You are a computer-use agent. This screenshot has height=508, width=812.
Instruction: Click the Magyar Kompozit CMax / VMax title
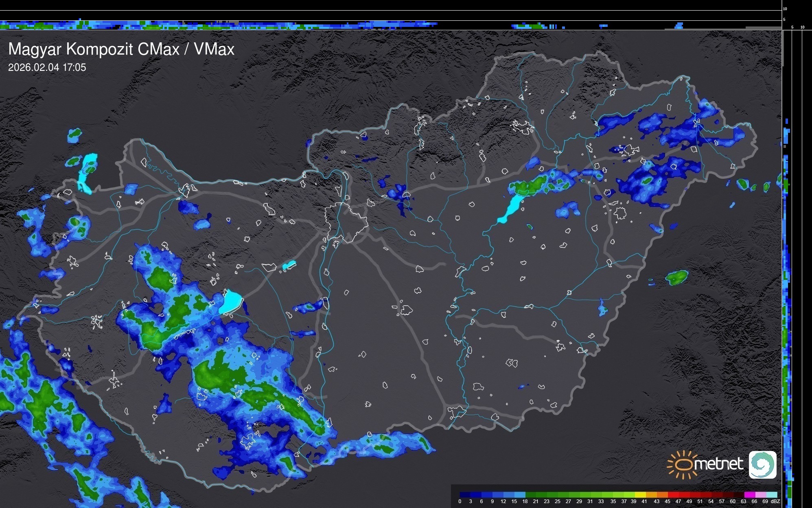pyautogui.click(x=121, y=49)
